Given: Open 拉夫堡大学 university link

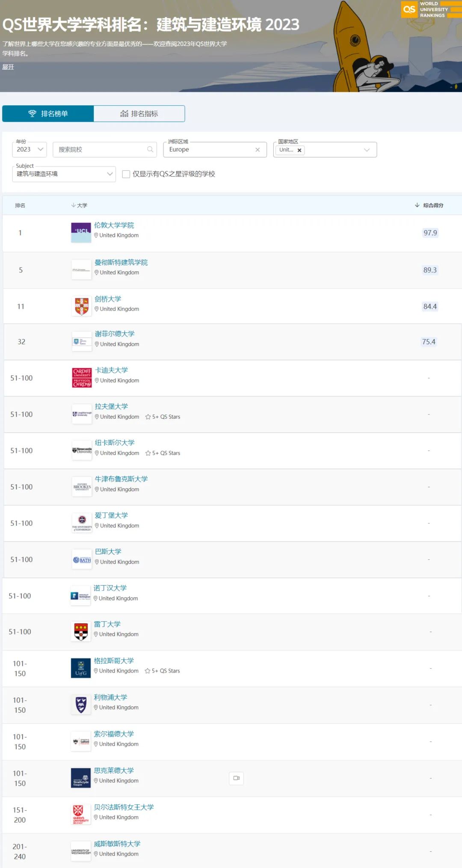Looking at the screenshot, I should tap(111, 406).
